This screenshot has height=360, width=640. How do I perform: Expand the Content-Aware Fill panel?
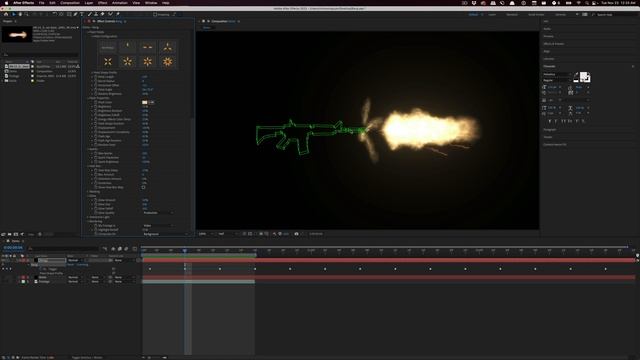(554, 144)
